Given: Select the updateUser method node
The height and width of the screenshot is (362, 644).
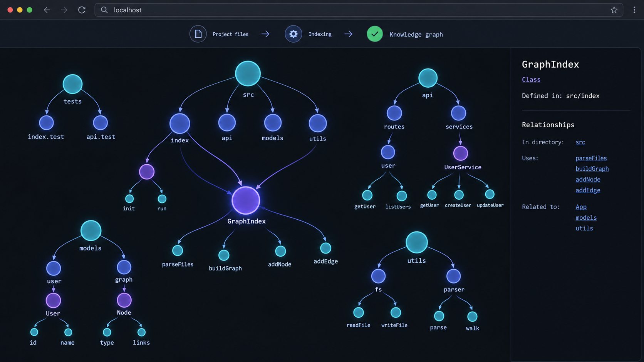Looking at the screenshot, I should point(490,194).
